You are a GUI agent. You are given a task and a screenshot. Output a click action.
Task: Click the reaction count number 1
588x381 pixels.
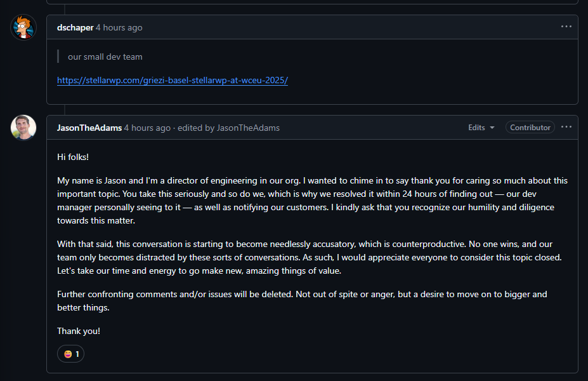click(x=77, y=354)
